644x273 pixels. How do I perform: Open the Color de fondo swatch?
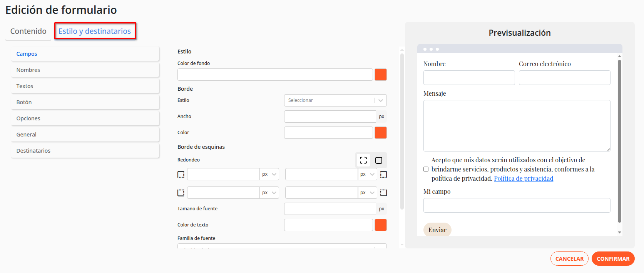click(380, 75)
